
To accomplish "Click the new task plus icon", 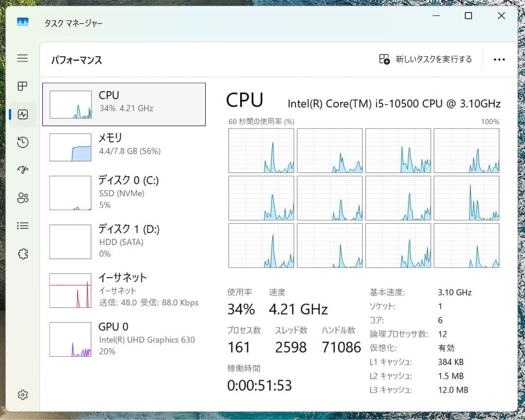I will tap(384, 59).
